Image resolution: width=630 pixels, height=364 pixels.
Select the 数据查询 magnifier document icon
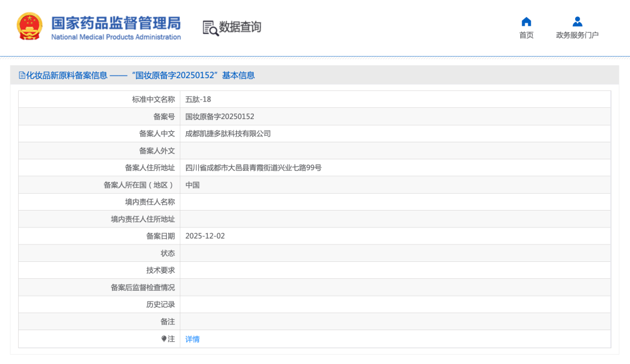point(208,27)
